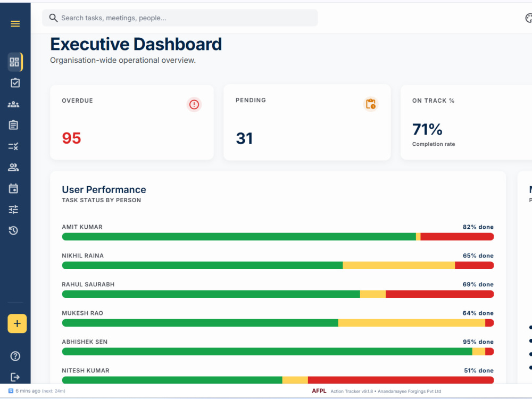Screen dimensions: 532x399
Task: Click the NITESH KUMAR name label
Action: [86, 370]
